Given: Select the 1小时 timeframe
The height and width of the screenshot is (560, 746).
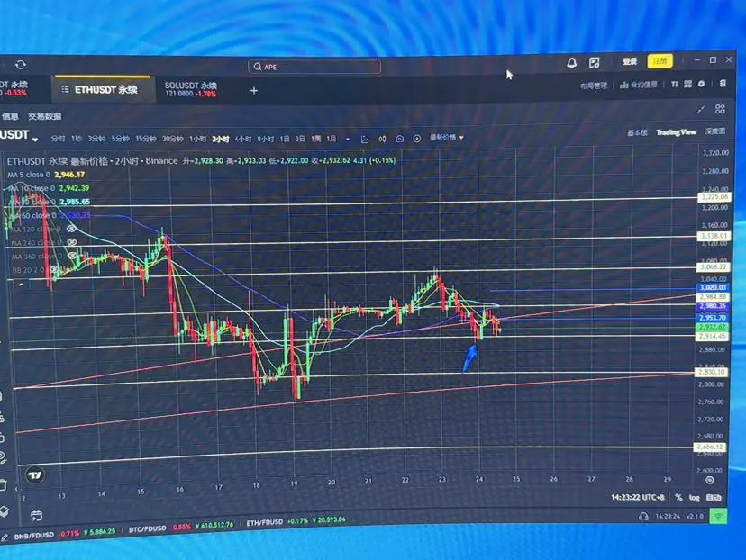Looking at the screenshot, I should coord(197,139).
